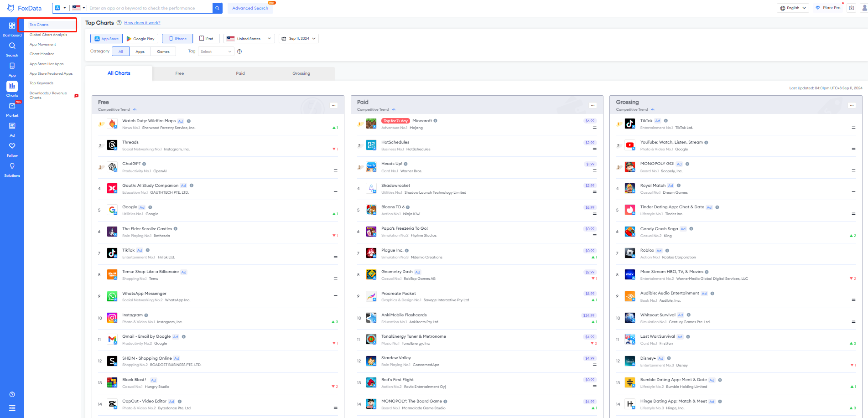Open the store selector dropdown in search bar
Viewport: 868px width, 418px height.
[60, 8]
